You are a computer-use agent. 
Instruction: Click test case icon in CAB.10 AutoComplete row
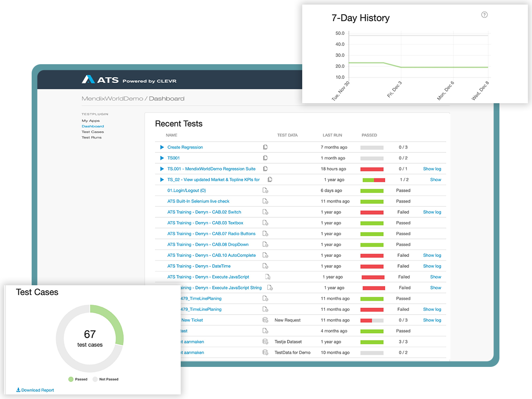266,255
